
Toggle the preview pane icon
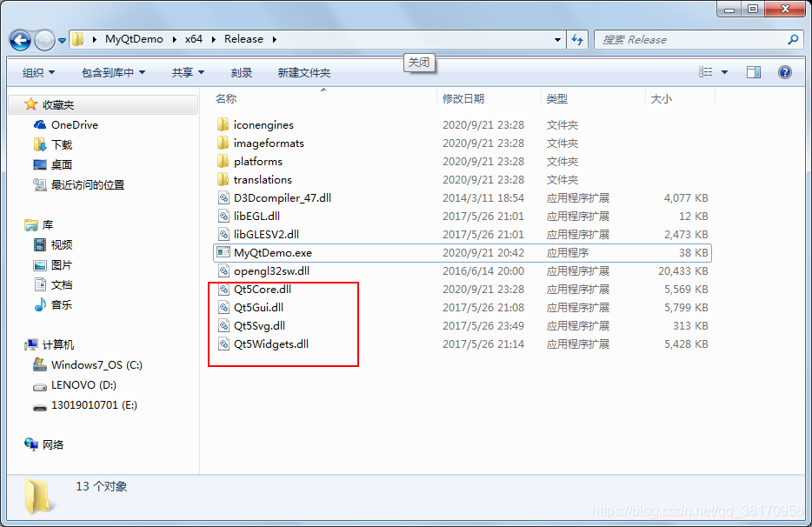click(x=754, y=72)
